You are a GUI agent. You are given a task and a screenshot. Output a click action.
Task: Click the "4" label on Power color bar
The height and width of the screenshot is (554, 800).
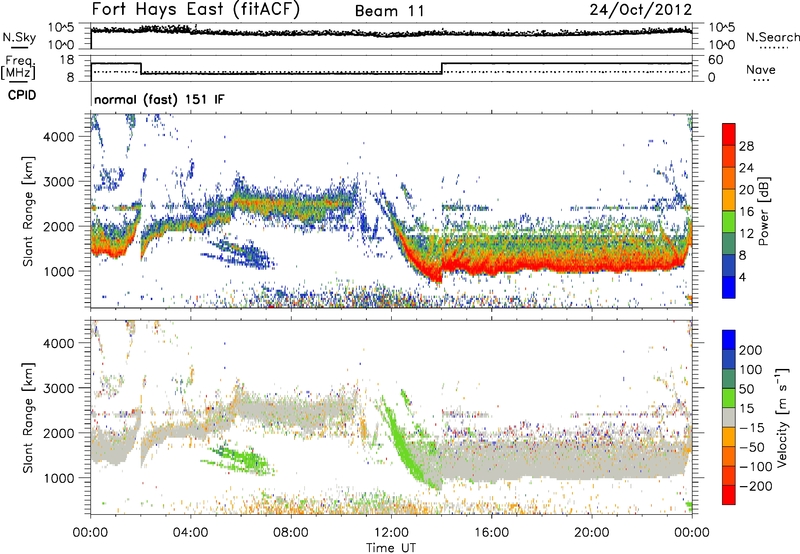tap(742, 277)
